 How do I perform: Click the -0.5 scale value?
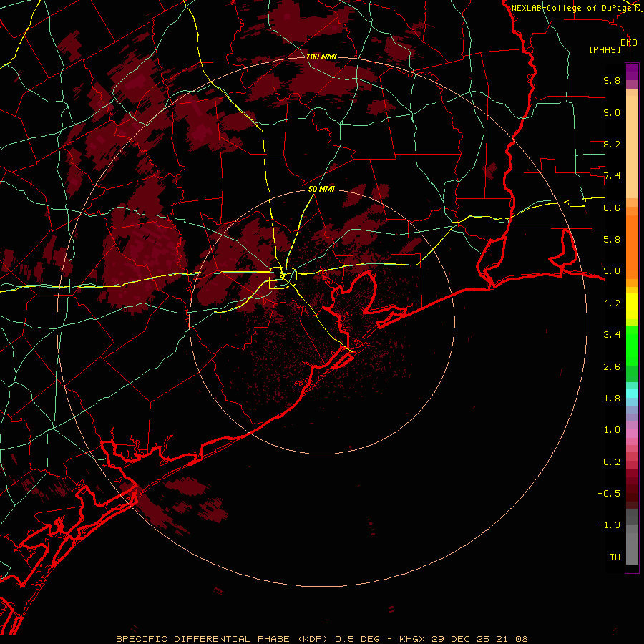609,494
